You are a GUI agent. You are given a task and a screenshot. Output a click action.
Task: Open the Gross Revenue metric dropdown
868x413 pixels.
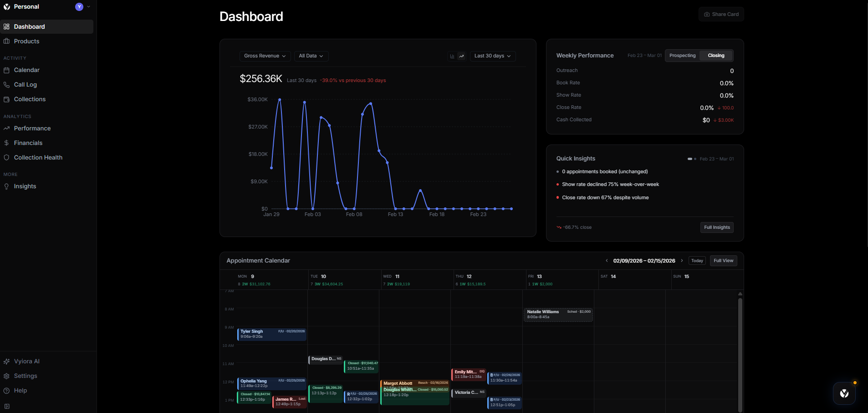pos(265,56)
